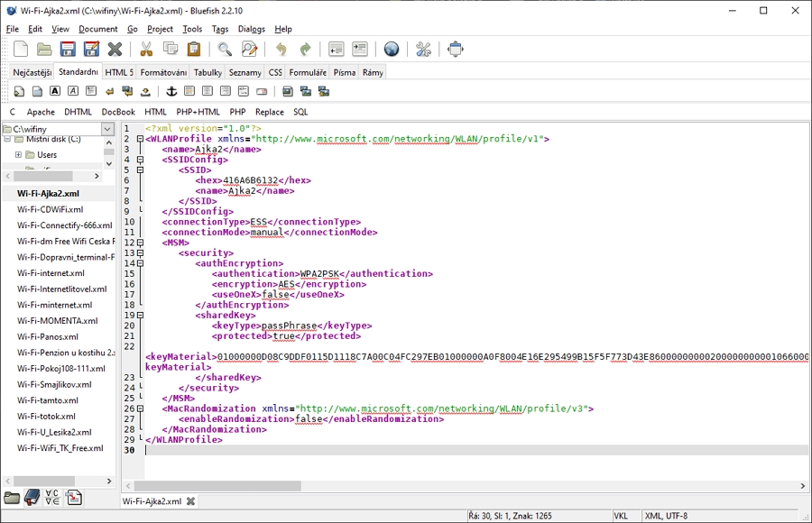Click the Undo arrow icon
Viewport: 812px width, 523px height.
281,50
